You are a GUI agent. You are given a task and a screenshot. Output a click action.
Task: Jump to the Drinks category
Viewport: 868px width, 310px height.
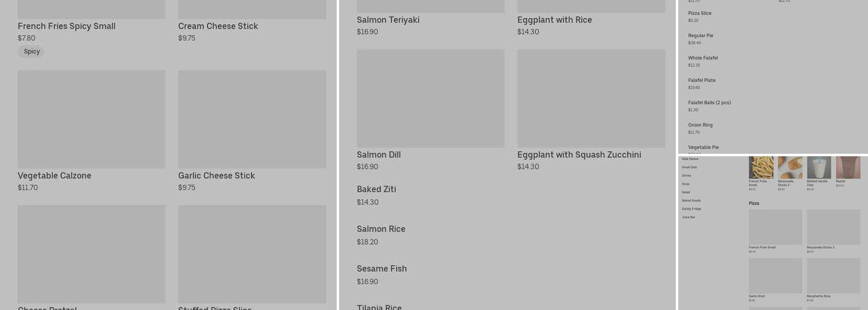click(686, 175)
